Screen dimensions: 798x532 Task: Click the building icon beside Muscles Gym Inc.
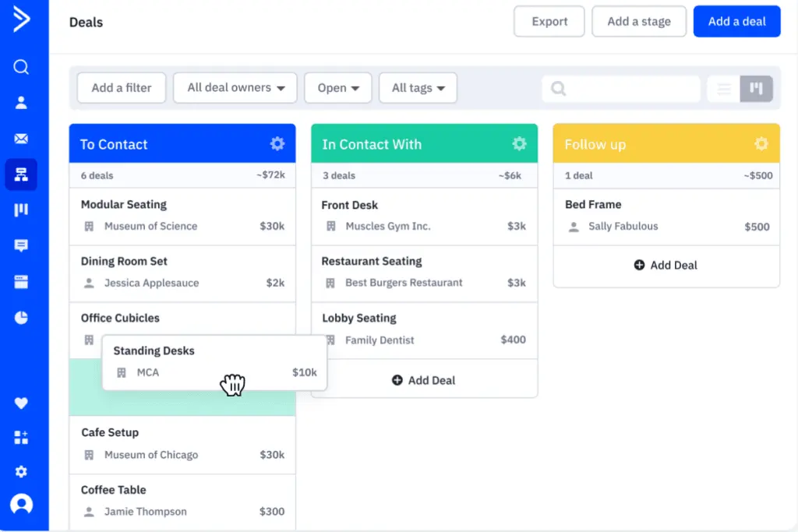pos(330,226)
